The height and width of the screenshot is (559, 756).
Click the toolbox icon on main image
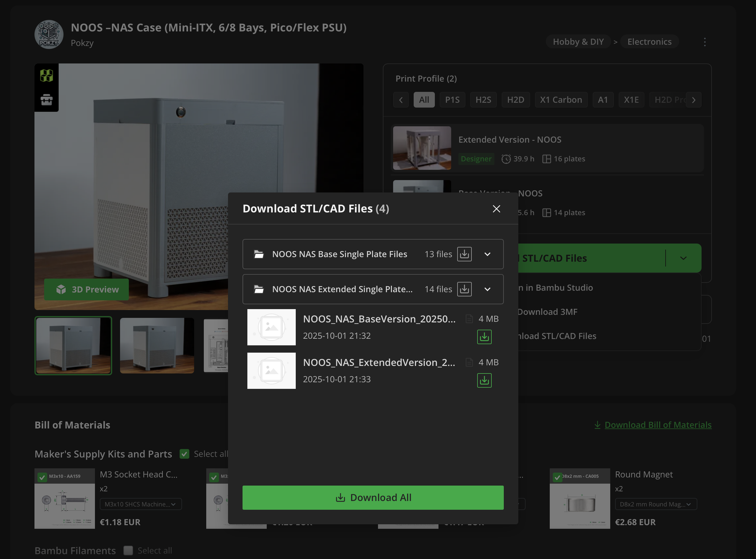point(46,100)
